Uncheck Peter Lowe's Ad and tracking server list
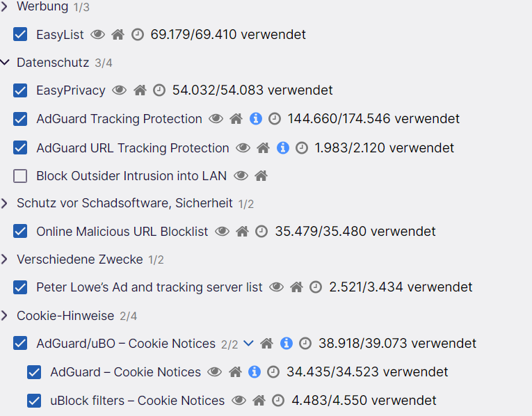This screenshot has width=532, height=416. pyautogui.click(x=21, y=287)
